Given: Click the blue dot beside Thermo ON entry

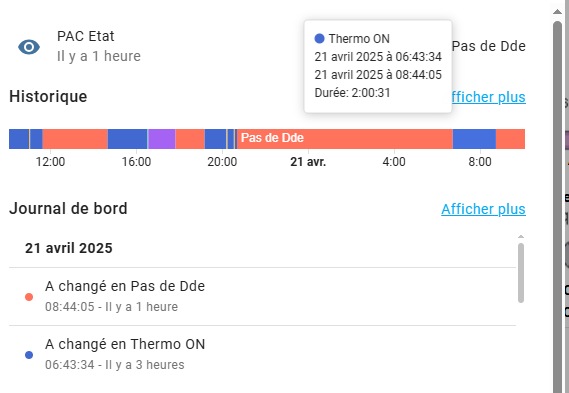Looking at the screenshot, I should tap(29, 355).
